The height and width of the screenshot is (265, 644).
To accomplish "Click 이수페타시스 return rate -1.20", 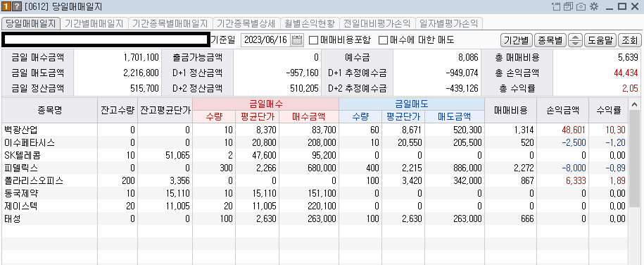I will (615, 143).
